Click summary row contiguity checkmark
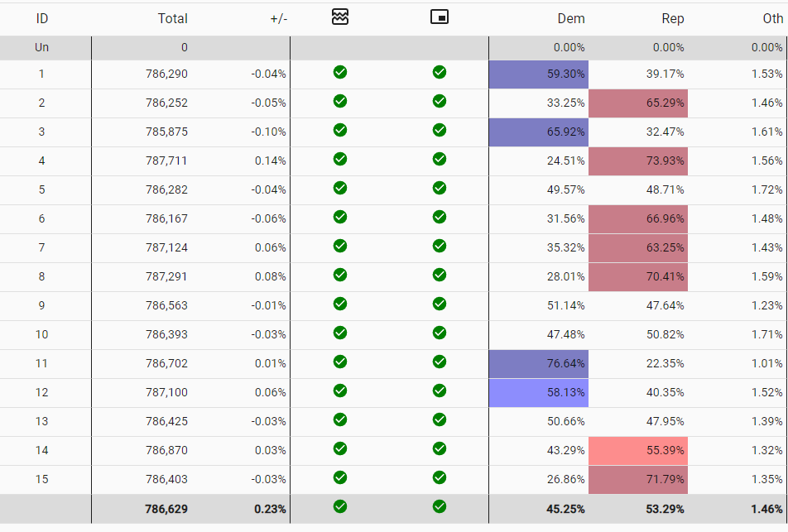 (x=340, y=506)
